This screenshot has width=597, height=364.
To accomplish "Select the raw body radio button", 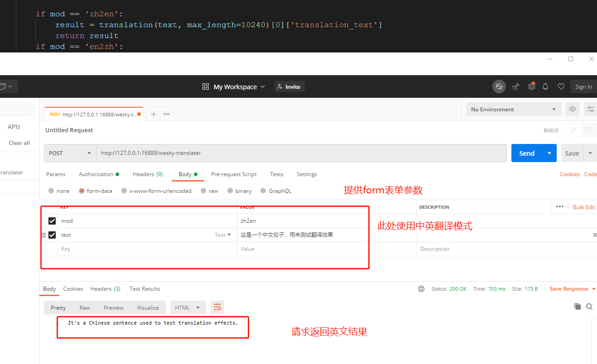I will pos(203,191).
